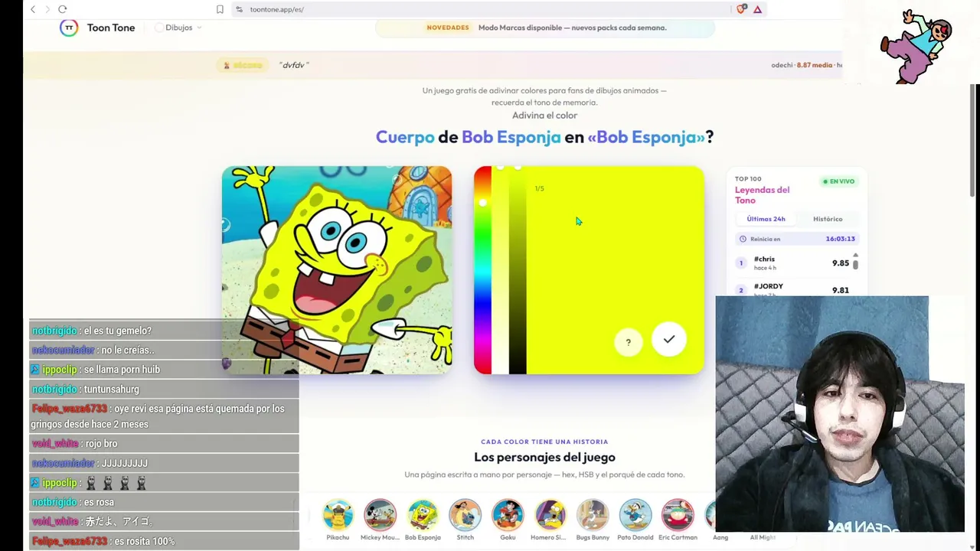Open Bob Esponja in the characters row

(423, 515)
